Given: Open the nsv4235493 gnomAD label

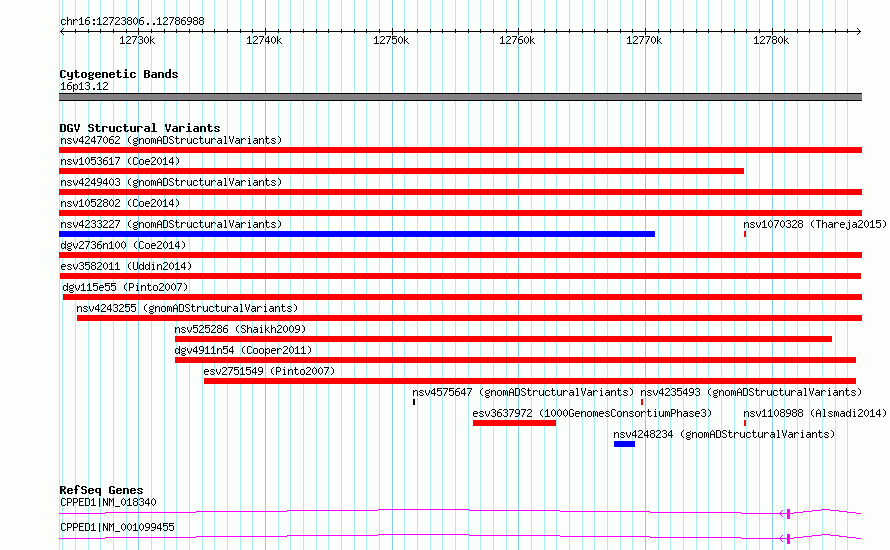Looking at the screenshot, I should 751,392.
